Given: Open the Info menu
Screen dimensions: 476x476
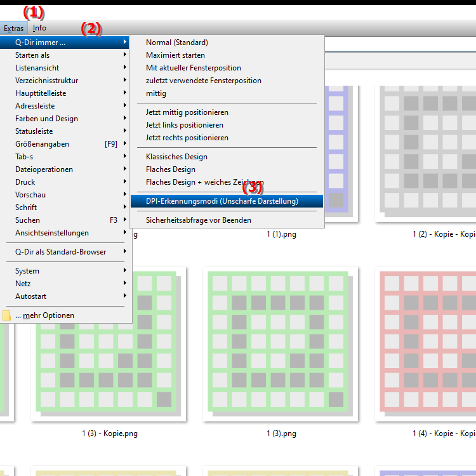Looking at the screenshot, I should 39,28.
